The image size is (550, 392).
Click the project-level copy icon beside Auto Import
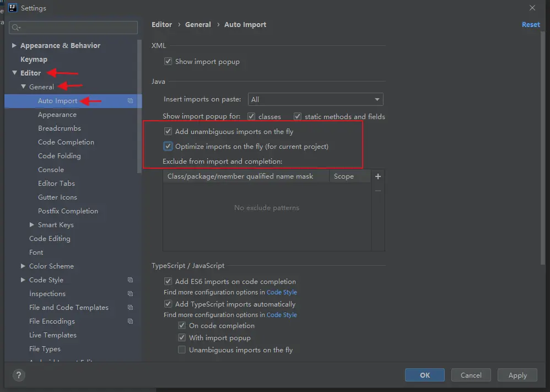(x=131, y=101)
